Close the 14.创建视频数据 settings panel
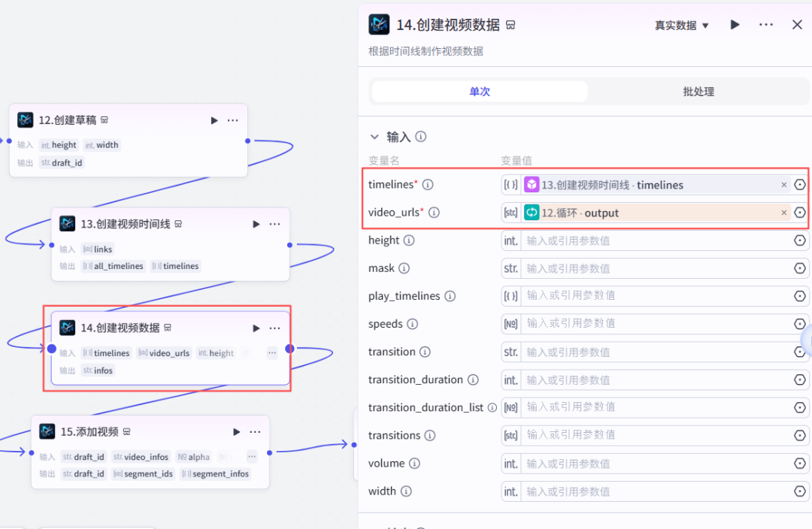Viewport: 812px width, 529px height. tap(797, 25)
